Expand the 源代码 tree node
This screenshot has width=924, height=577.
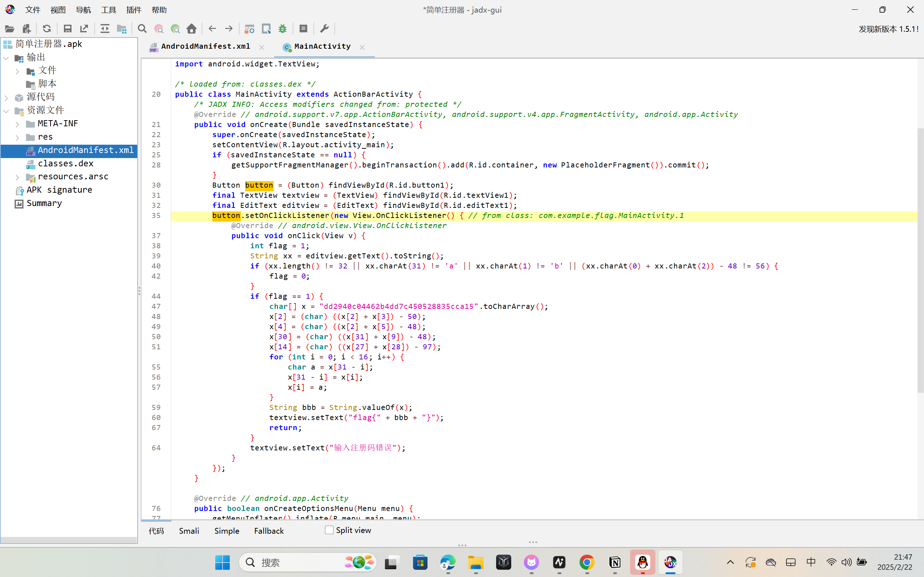tap(6, 98)
